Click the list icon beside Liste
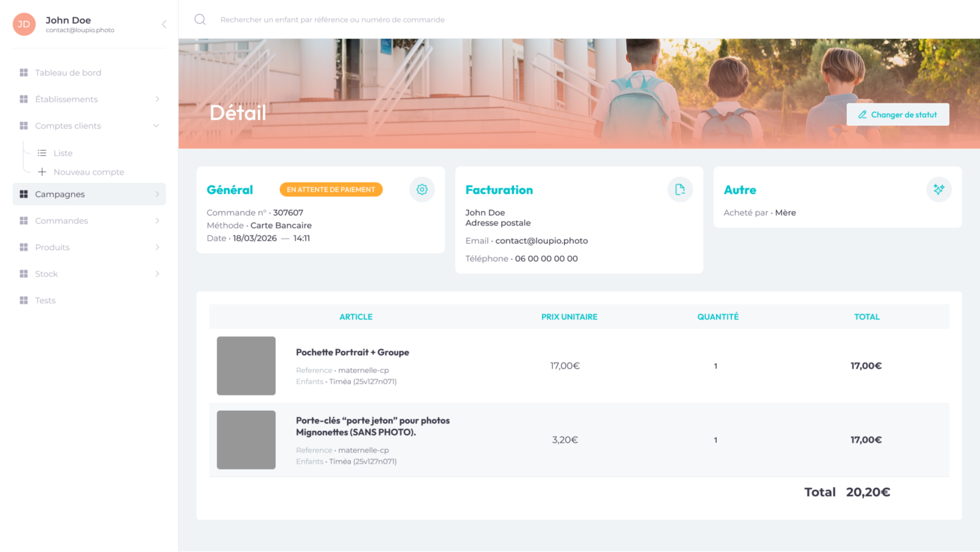The image size is (980, 552). 42,153
